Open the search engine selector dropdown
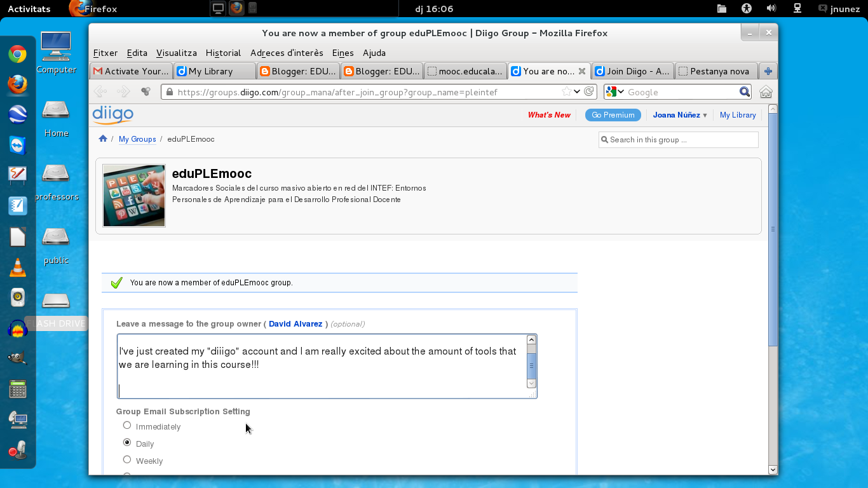The width and height of the screenshot is (868, 488). (614, 92)
